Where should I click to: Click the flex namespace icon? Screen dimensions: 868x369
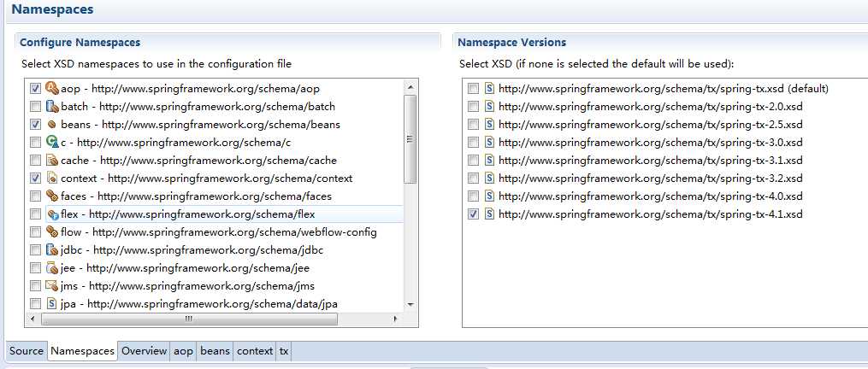click(x=53, y=214)
